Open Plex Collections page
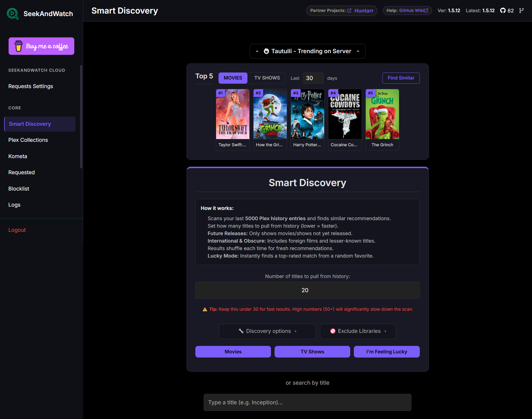Image resolution: width=532 pixels, height=419 pixels. pos(28,140)
